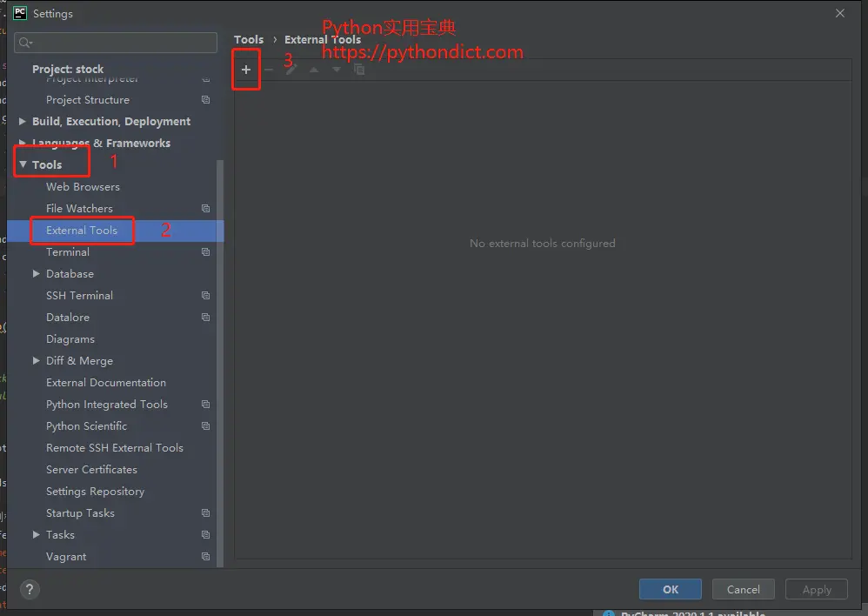Click project-level icon beside Python Scientific
Screen dimensions: 868x616
click(x=206, y=426)
